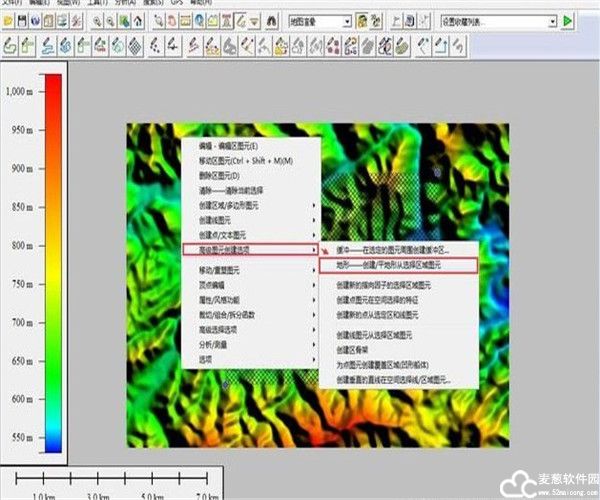
Task: Open the shader selection dropdown arrow
Action: (x=347, y=21)
